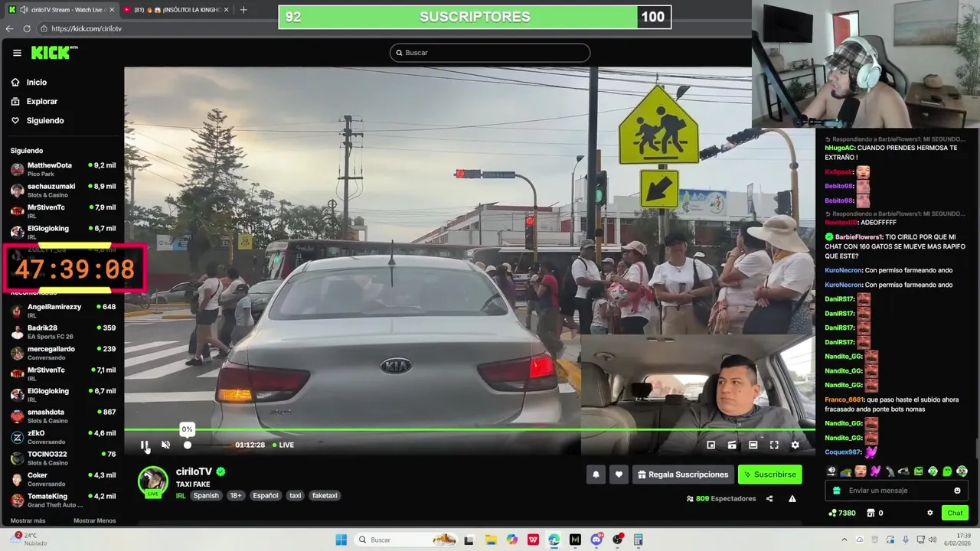Go back in the browser

pyautogui.click(x=9, y=28)
